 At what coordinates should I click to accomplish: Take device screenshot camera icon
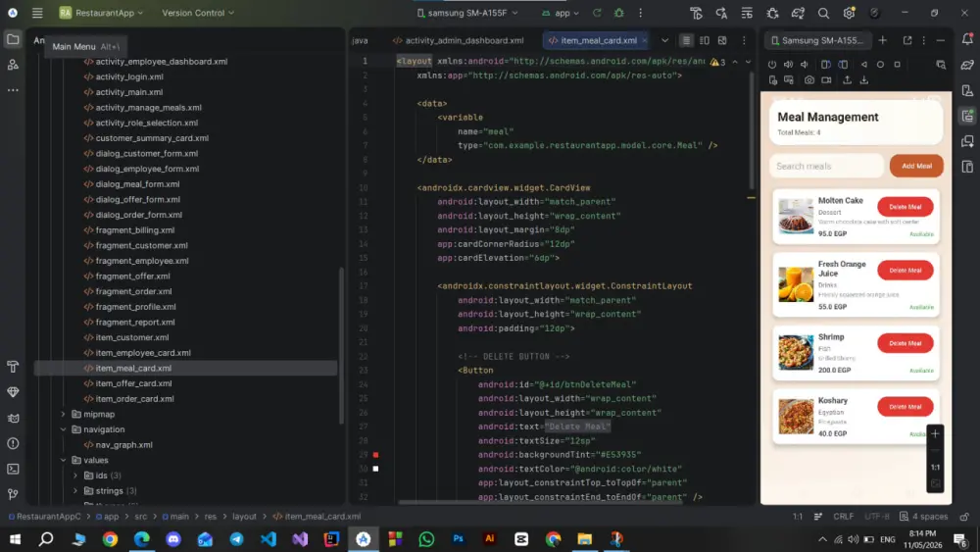(x=809, y=80)
